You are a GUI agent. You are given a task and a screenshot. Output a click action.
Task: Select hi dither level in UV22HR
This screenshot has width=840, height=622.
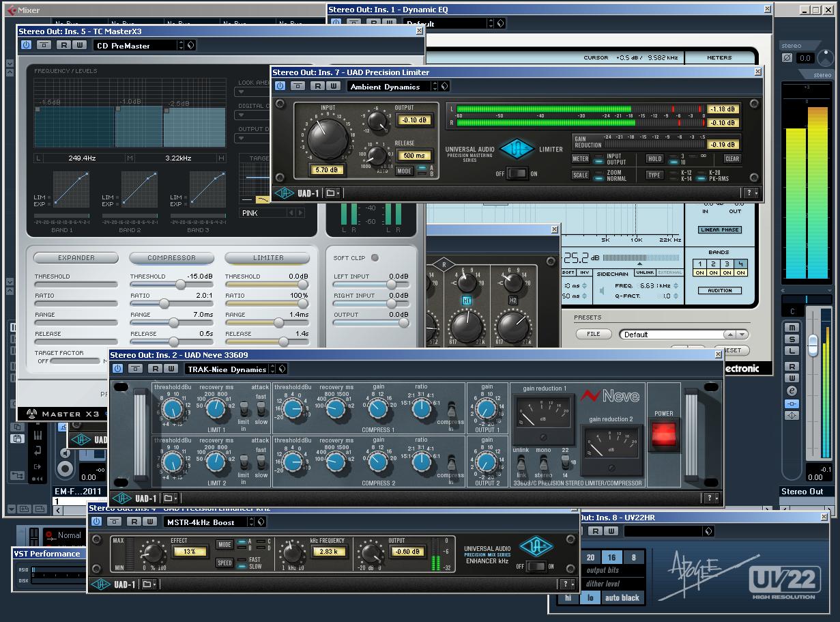567,597
